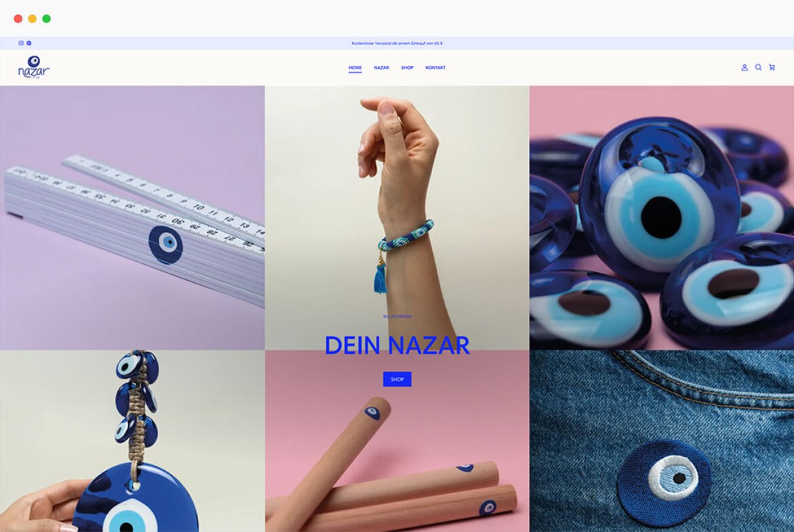This screenshot has height=532, width=794.
Task: Open the NAZAR menu item
Action: click(381, 68)
